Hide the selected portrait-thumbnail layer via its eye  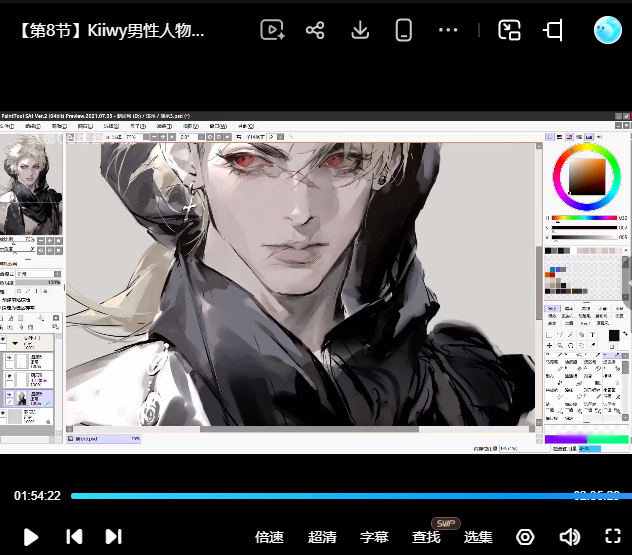[9, 394]
